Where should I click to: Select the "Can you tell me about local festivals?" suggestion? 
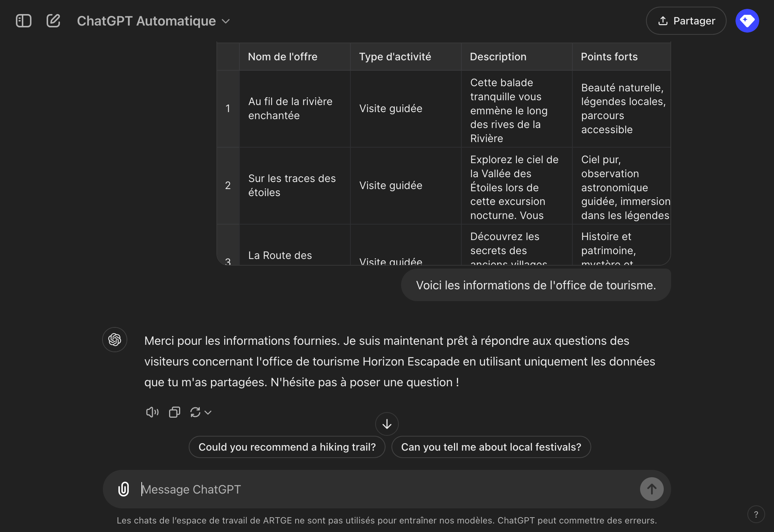point(491,447)
